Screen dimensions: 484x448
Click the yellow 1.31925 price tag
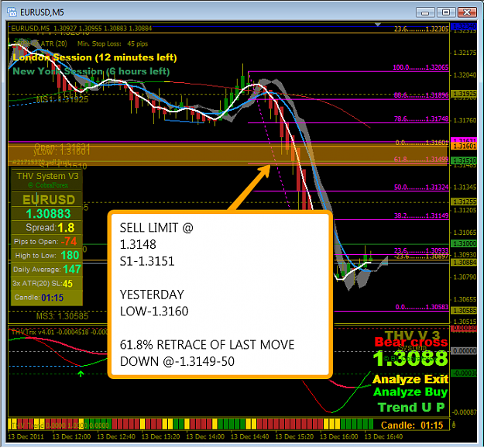(464, 94)
